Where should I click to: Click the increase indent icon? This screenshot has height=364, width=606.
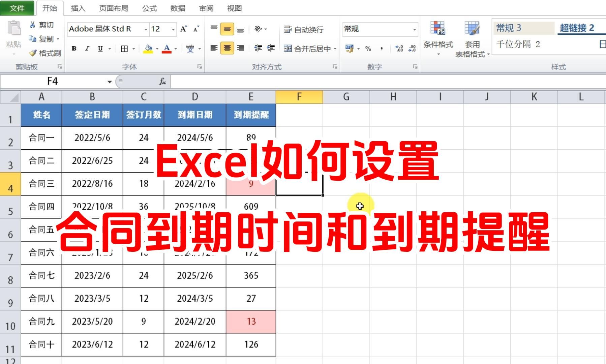point(271,48)
